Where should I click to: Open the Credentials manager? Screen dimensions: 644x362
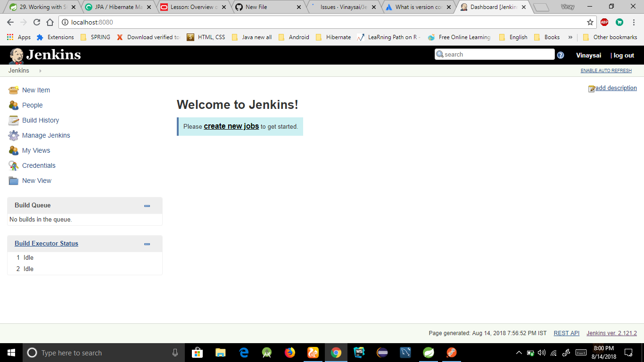point(38,165)
